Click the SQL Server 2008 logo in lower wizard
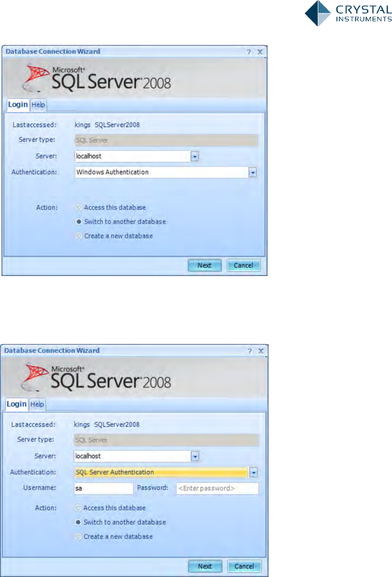This screenshot has height=577, width=392. coord(96,377)
